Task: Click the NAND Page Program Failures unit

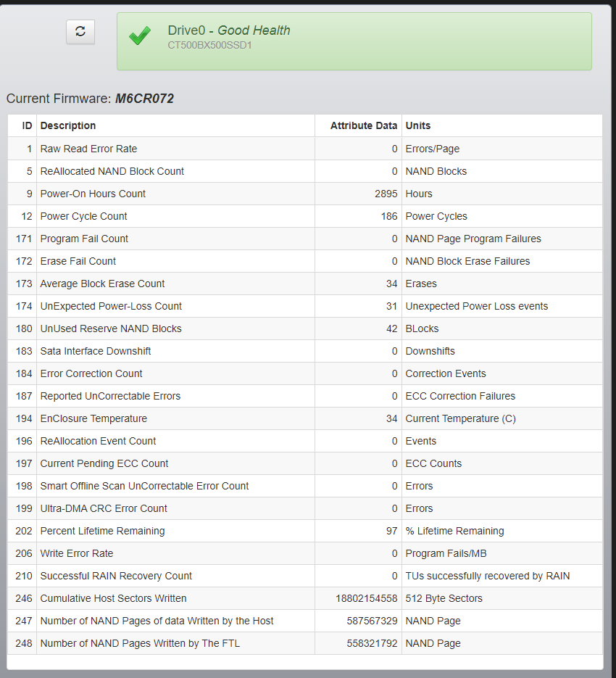Action: point(473,239)
